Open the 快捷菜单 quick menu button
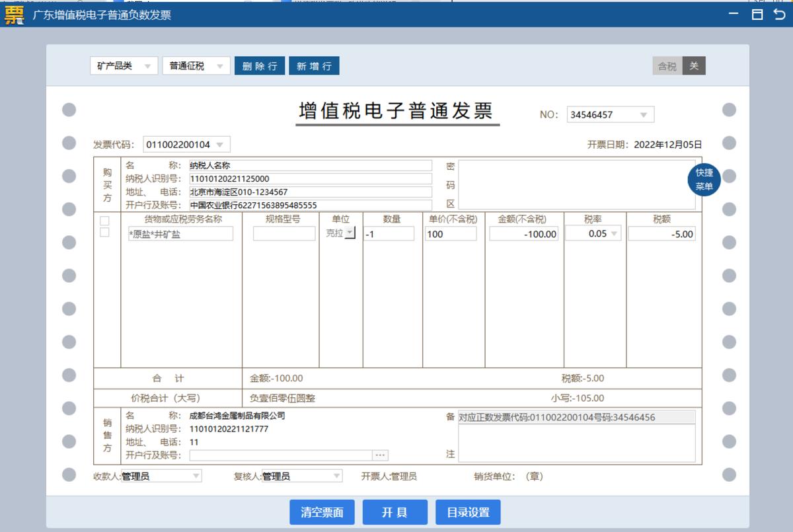The width and height of the screenshot is (793, 532). point(703,180)
